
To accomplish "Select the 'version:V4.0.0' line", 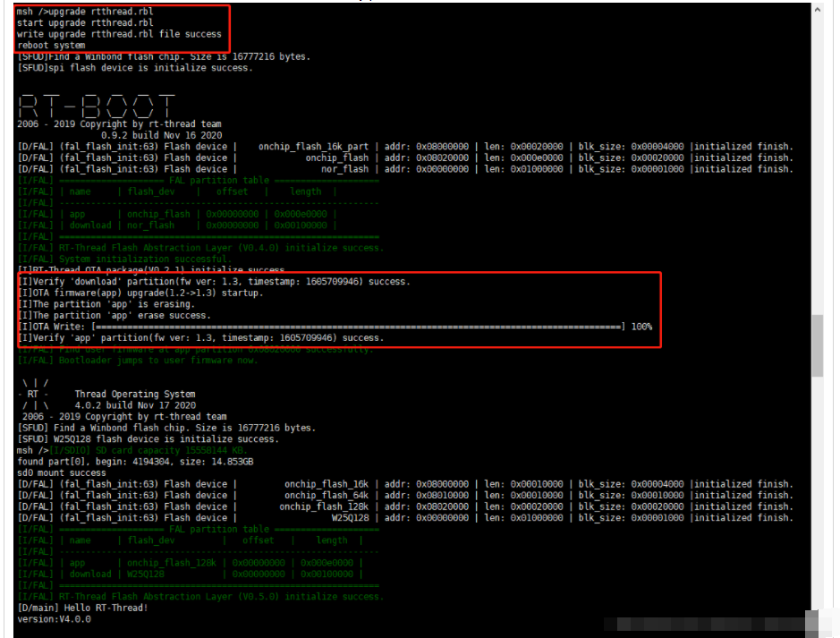I will click(54, 618).
